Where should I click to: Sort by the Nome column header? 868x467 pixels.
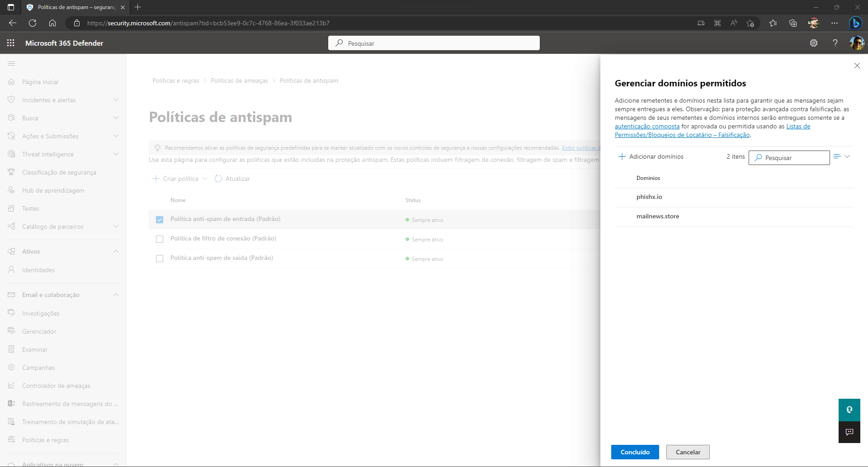click(178, 200)
